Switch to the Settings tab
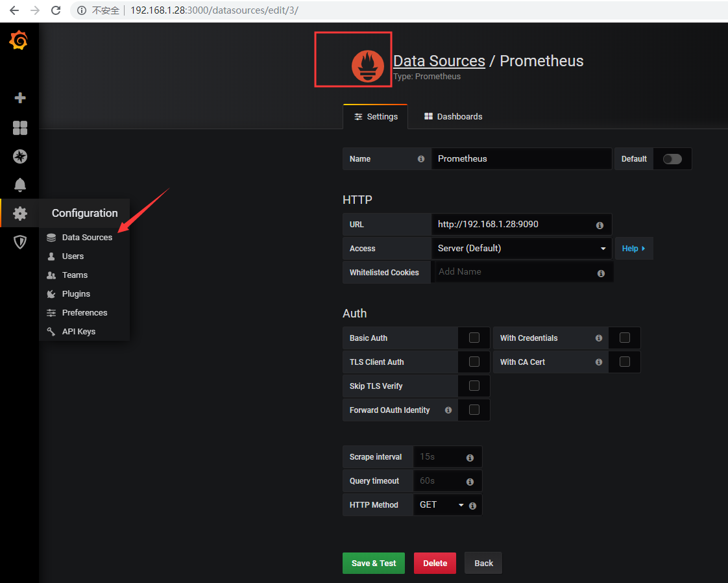The height and width of the screenshot is (583, 728). click(376, 117)
